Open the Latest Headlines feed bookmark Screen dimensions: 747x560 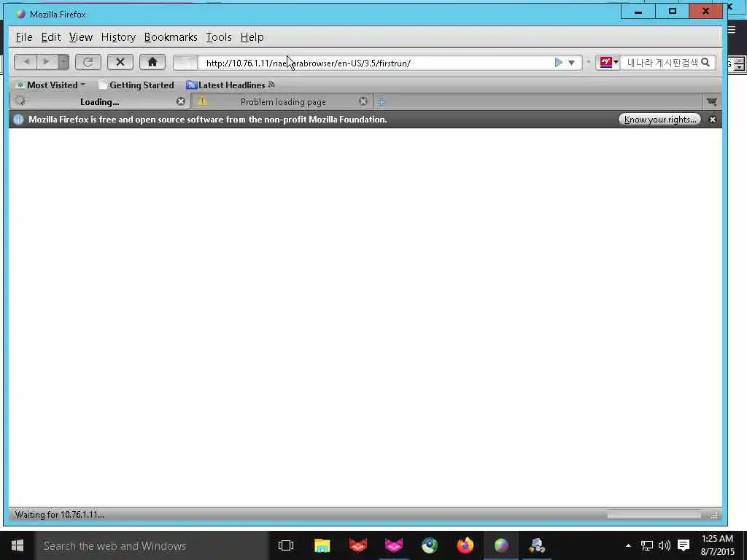(231, 85)
